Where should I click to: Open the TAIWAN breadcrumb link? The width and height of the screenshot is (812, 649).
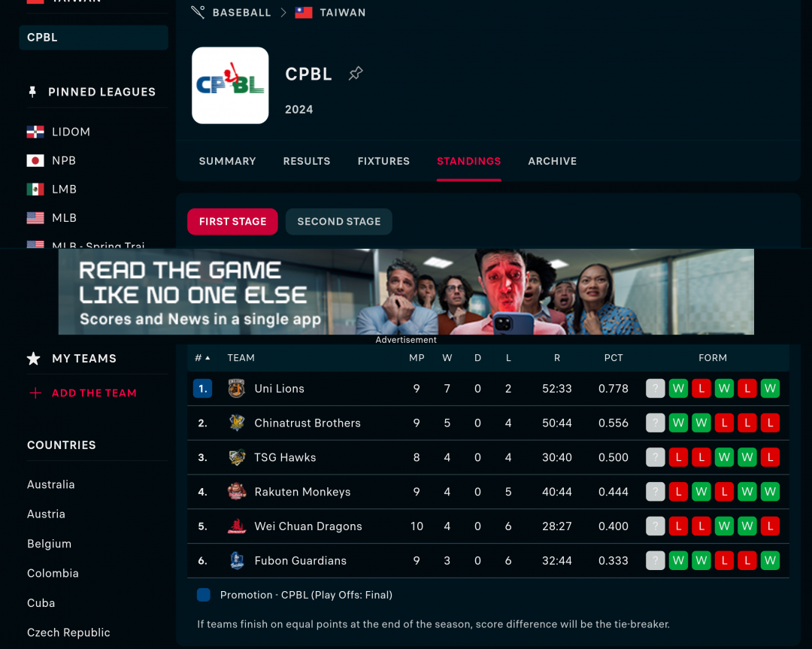pyautogui.click(x=343, y=13)
